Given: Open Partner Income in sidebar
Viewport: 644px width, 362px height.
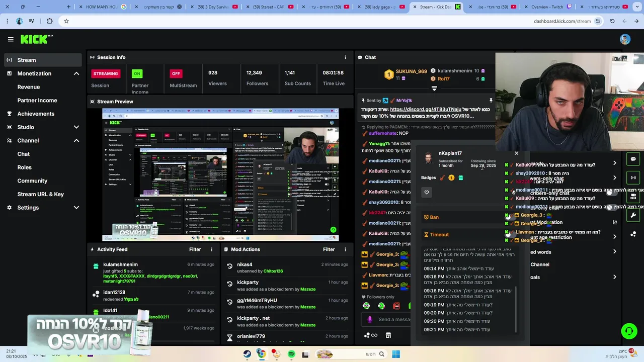Looking at the screenshot, I should [37, 101].
